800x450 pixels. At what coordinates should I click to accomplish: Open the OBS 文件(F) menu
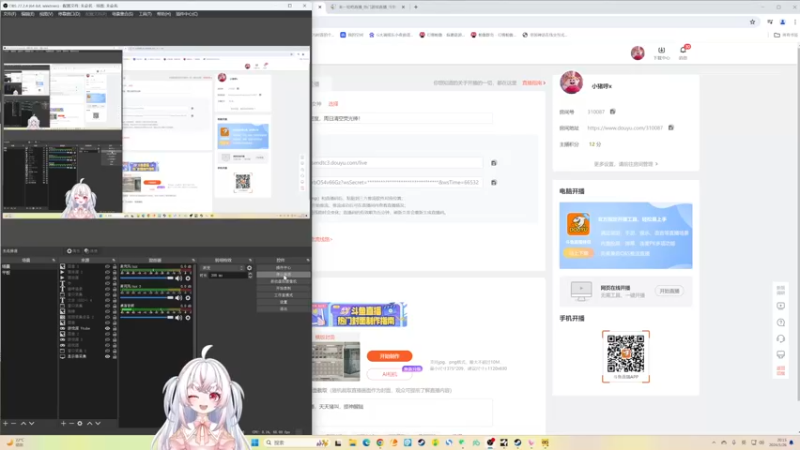tap(10, 14)
